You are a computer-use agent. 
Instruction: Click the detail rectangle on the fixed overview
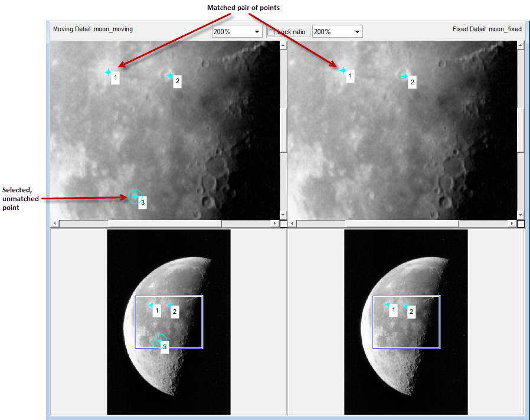point(405,296)
